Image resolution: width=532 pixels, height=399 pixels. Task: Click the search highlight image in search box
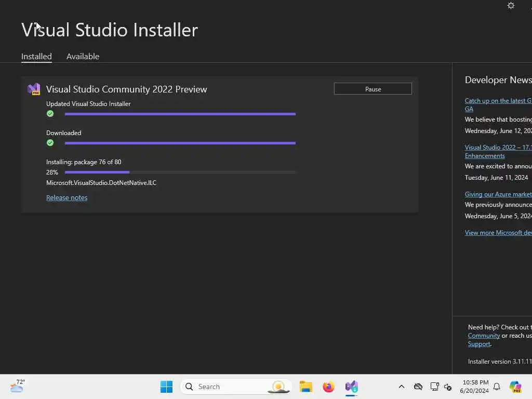pyautogui.click(x=278, y=387)
